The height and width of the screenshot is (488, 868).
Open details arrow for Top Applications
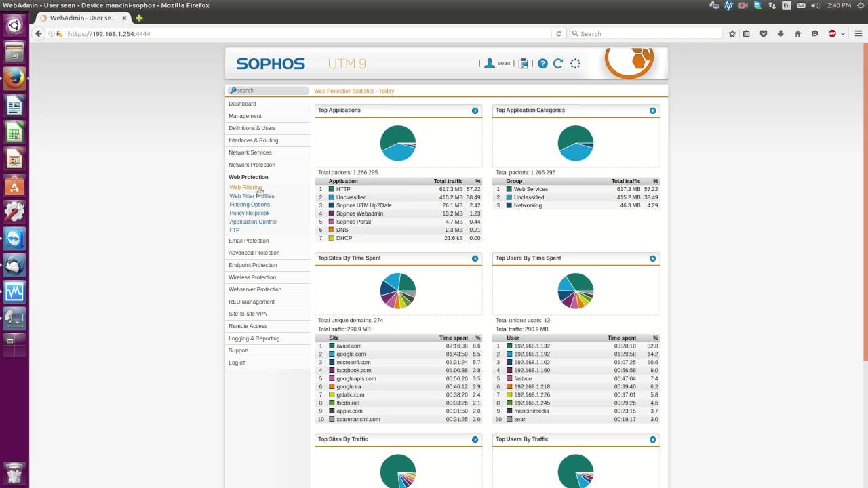475,110
